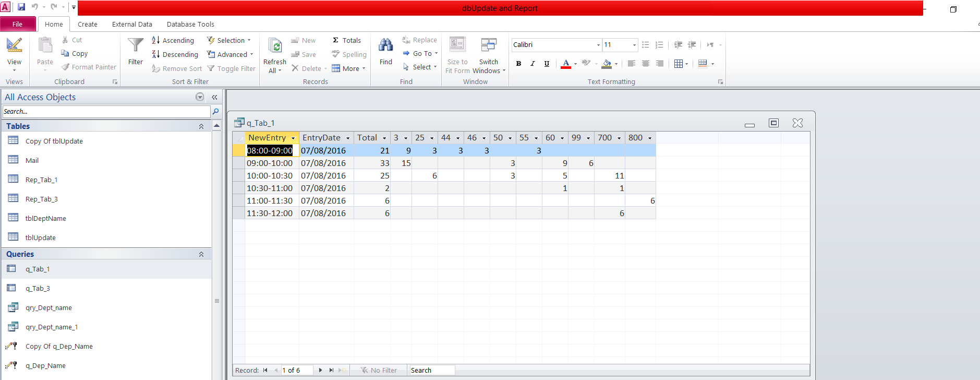Go to first record navigation button
This screenshot has height=380, width=980.
[265, 370]
